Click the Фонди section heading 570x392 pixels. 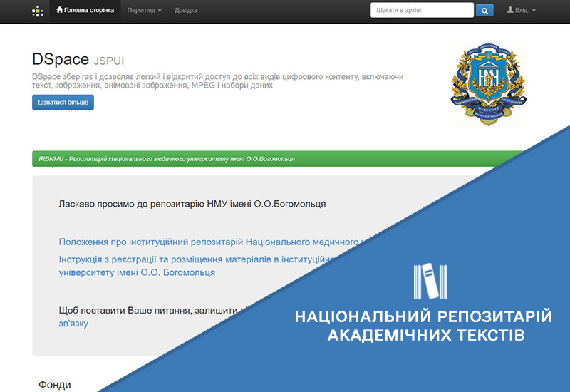(55, 385)
